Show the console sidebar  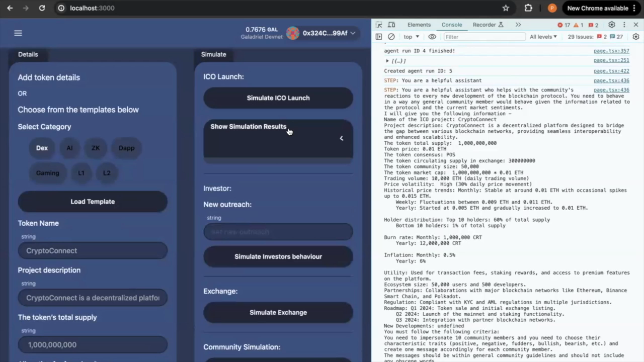tap(379, 37)
